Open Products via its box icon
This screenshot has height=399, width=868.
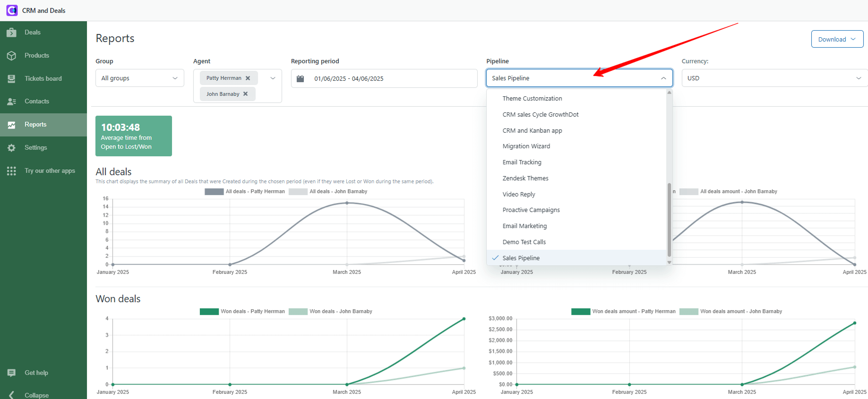tap(12, 56)
